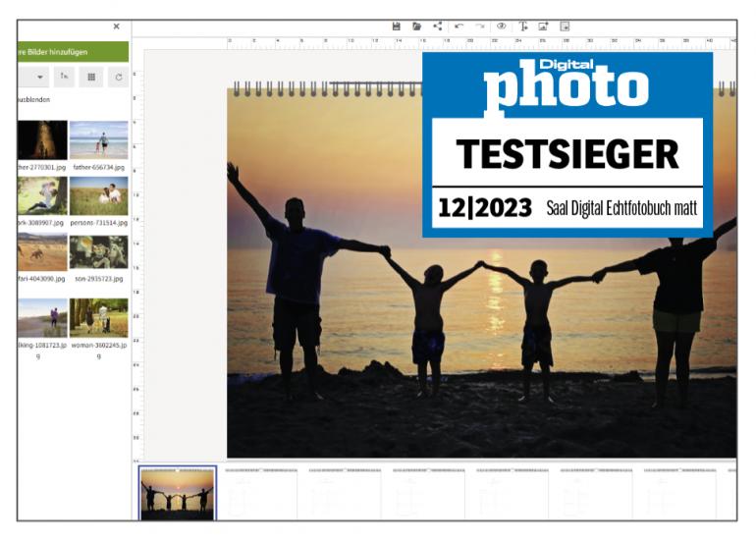Select the second page thumbnail in filmstrip

click(261, 494)
